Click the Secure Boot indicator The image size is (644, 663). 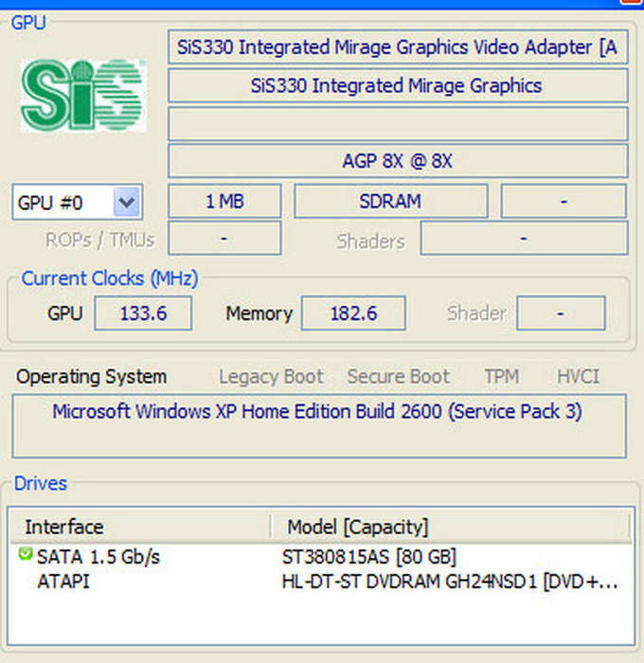(x=399, y=376)
